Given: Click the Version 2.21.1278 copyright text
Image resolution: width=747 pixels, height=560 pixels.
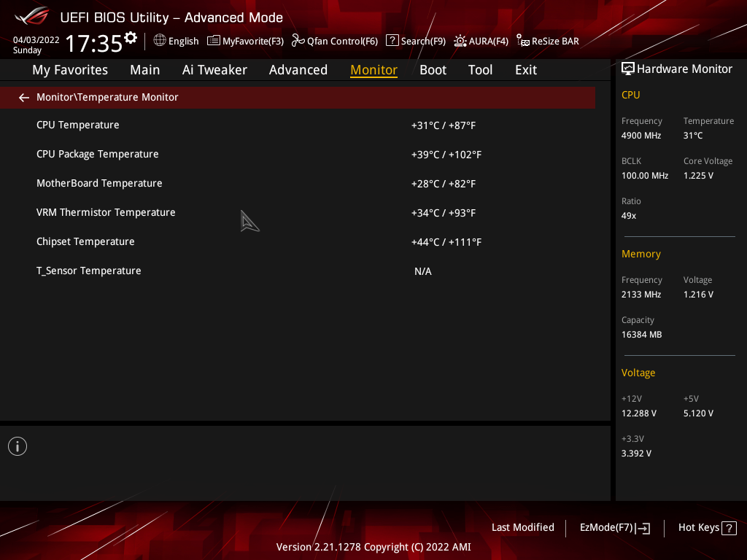Looking at the screenshot, I should 373,547.
